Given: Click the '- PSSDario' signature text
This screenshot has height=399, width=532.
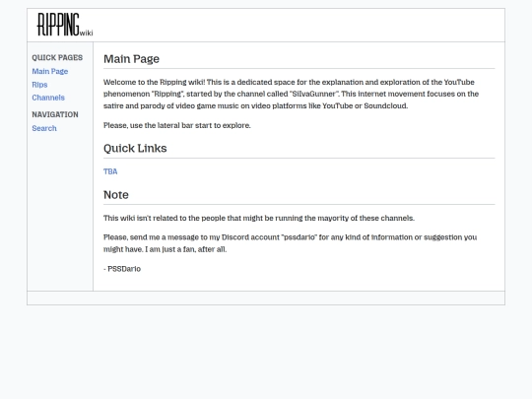Looking at the screenshot, I should pyautogui.click(x=122, y=269).
